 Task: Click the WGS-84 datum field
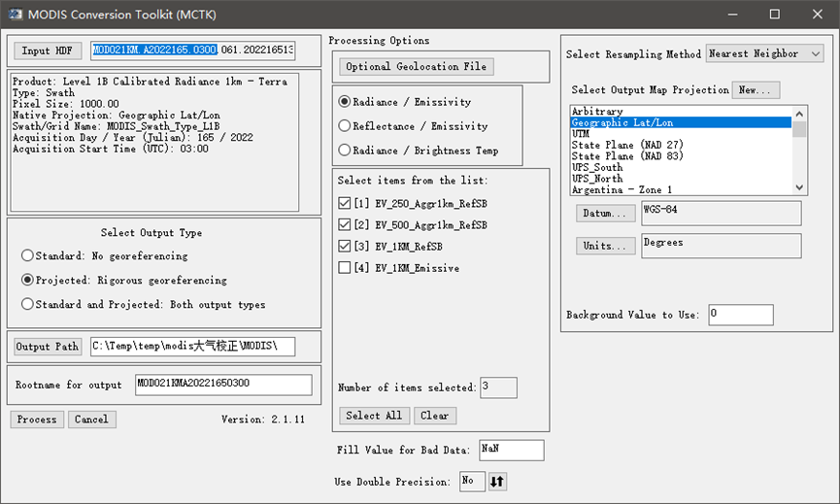click(722, 214)
